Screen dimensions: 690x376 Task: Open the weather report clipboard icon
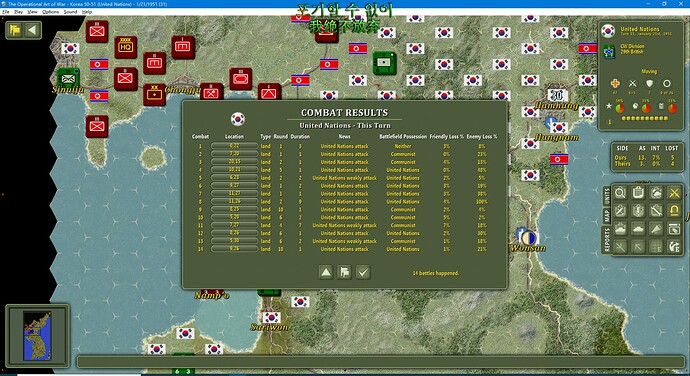(x=656, y=193)
